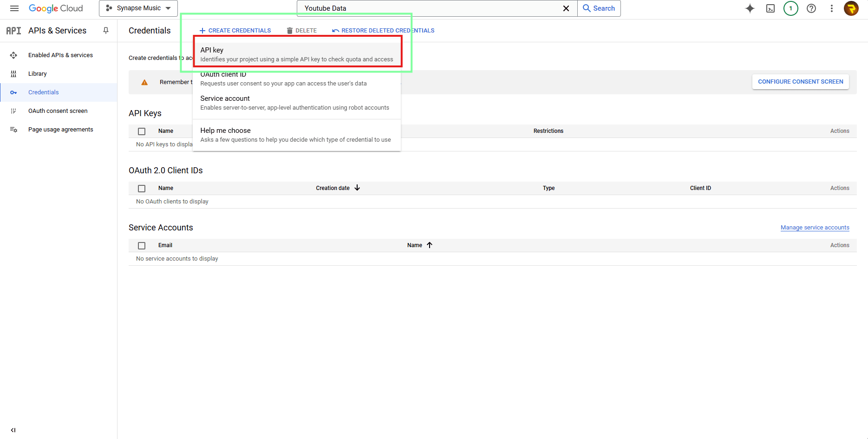Open the Synapse Music project selector
The height and width of the screenshot is (439, 868).
pyautogui.click(x=138, y=8)
